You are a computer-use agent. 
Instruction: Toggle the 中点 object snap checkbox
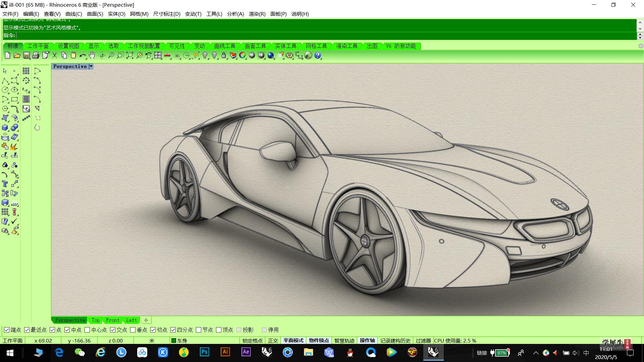67,330
